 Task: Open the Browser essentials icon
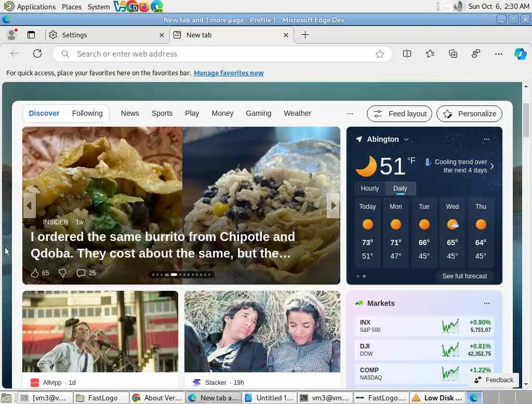476,53
